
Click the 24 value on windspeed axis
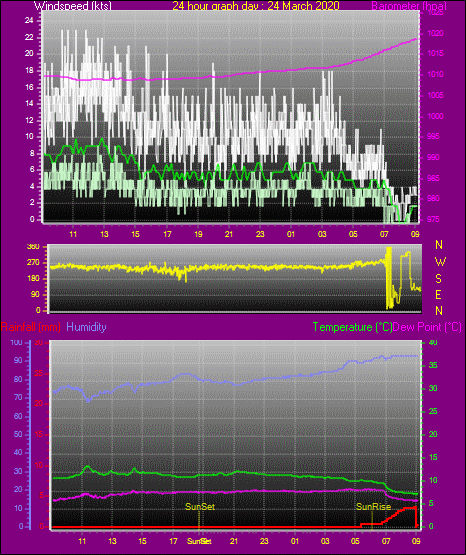pos(29,21)
